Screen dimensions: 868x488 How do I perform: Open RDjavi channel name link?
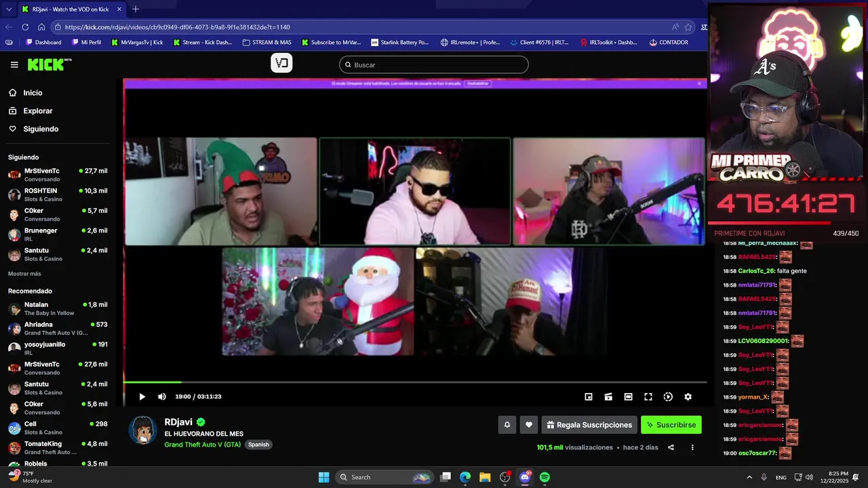[178, 422]
